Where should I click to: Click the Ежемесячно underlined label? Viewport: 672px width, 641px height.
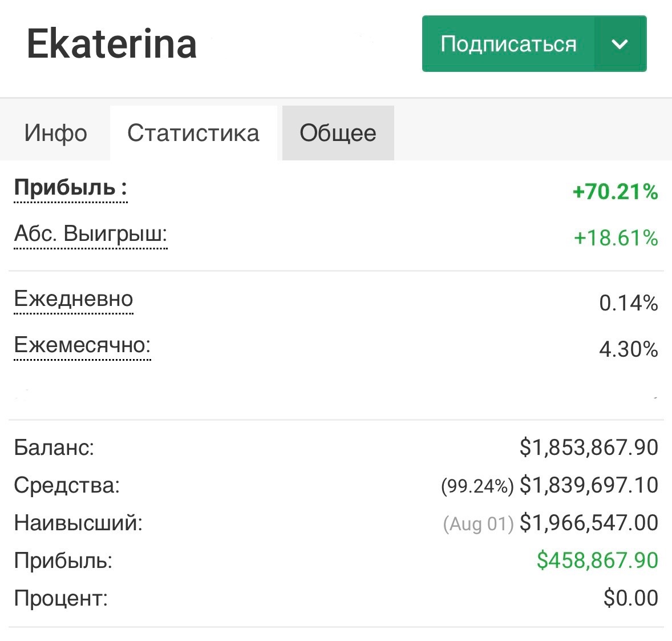tap(82, 345)
